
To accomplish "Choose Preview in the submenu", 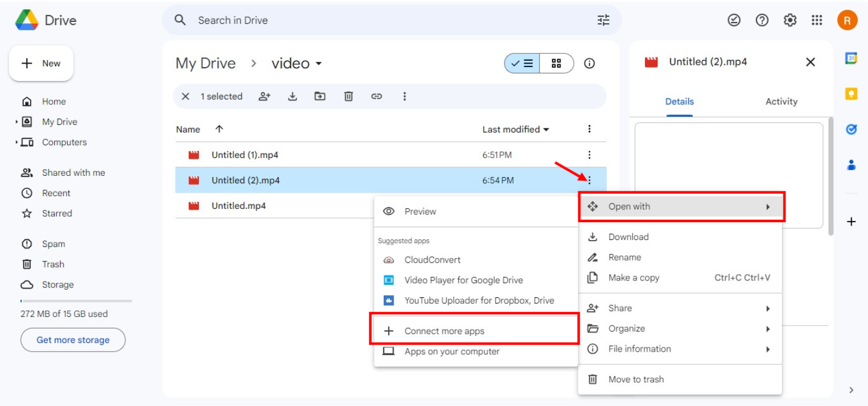I will pos(476,212).
